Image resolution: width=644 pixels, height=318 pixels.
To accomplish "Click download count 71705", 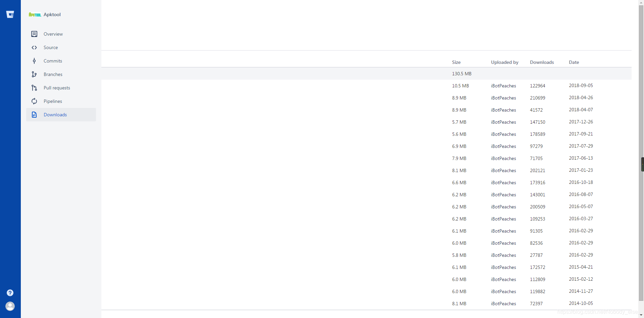I will pyautogui.click(x=536, y=158).
